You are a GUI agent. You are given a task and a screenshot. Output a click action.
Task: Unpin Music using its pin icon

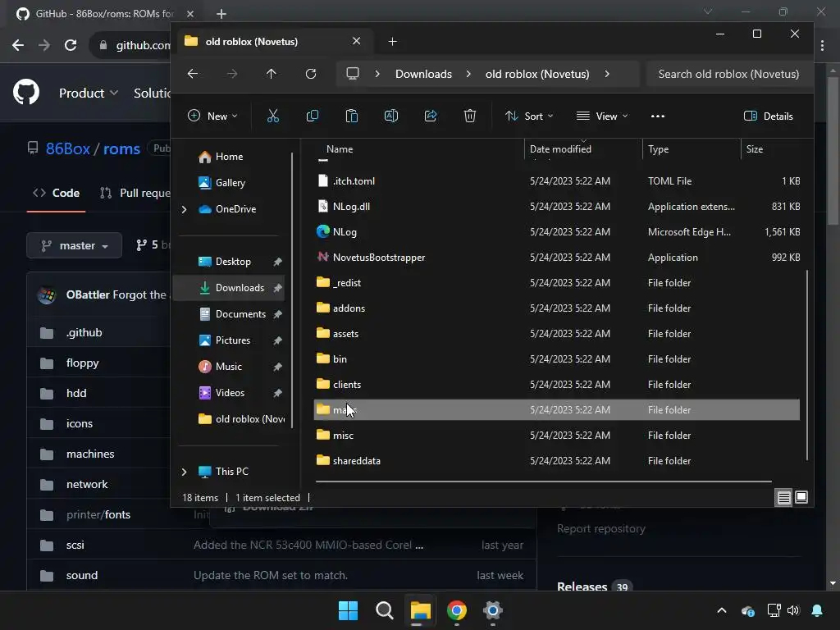[x=277, y=367]
